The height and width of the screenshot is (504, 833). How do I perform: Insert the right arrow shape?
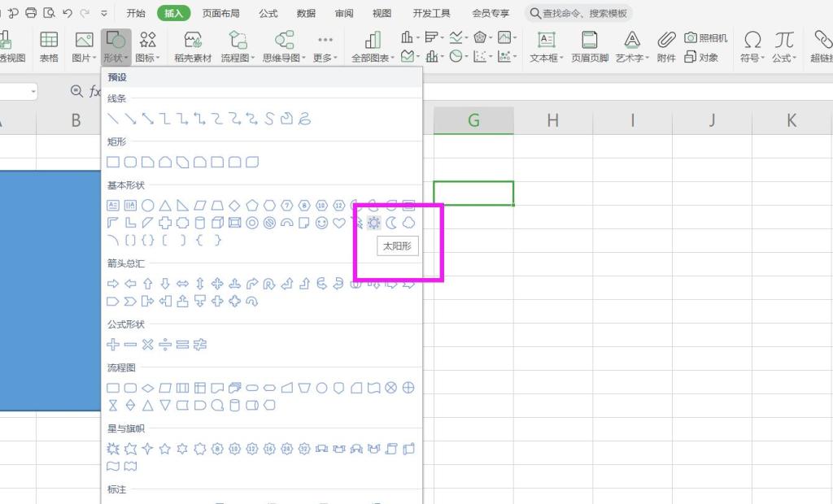[113, 284]
